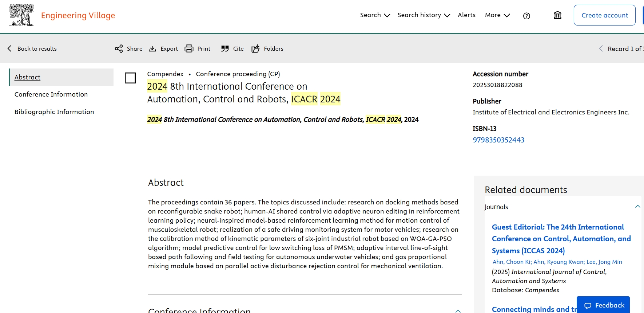The height and width of the screenshot is (313, 644).
Task: Jump to Conference Information section
Action: click(x=51, y=94)
